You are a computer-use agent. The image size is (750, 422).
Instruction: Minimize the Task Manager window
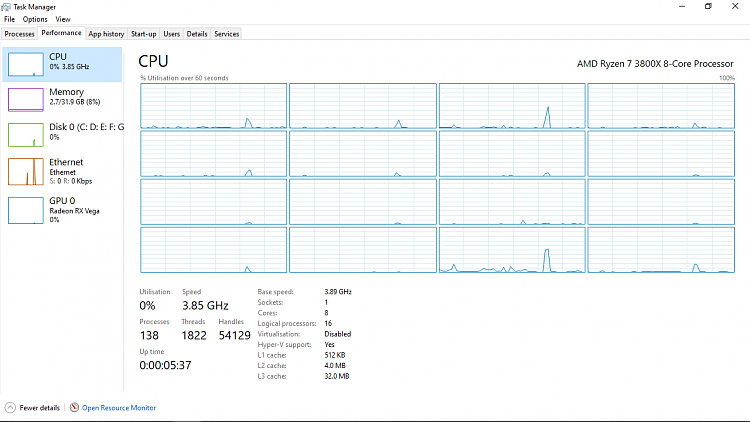pos(682,6)
